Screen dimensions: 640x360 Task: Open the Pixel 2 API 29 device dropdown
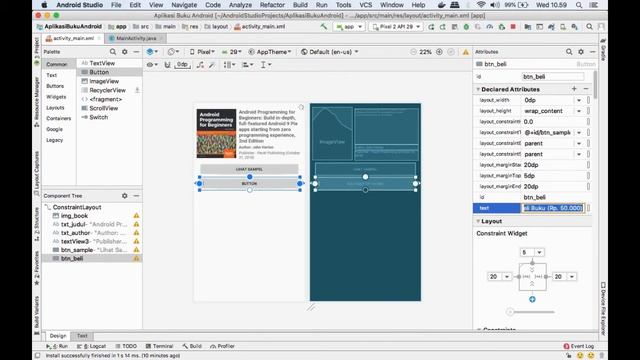click(396, 27)
